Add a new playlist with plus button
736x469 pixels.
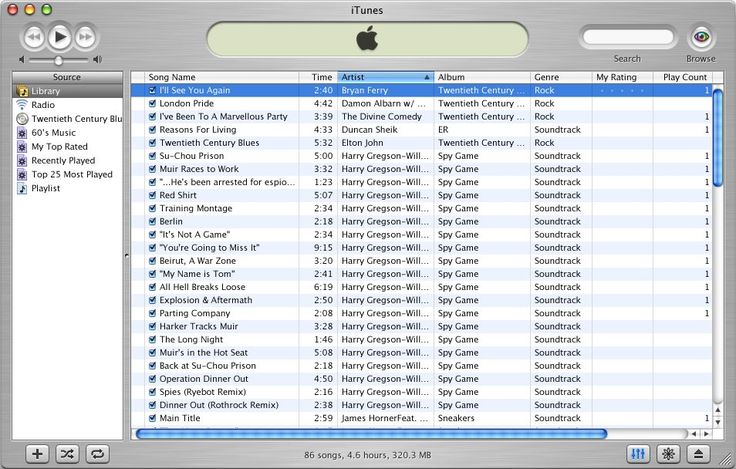[x=37, y=453]
